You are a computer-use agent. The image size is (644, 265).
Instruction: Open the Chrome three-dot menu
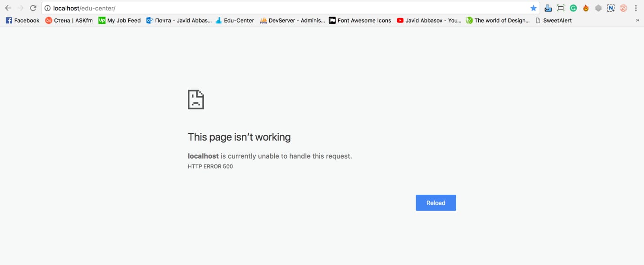pyautogui.click(x=636, y=8)
